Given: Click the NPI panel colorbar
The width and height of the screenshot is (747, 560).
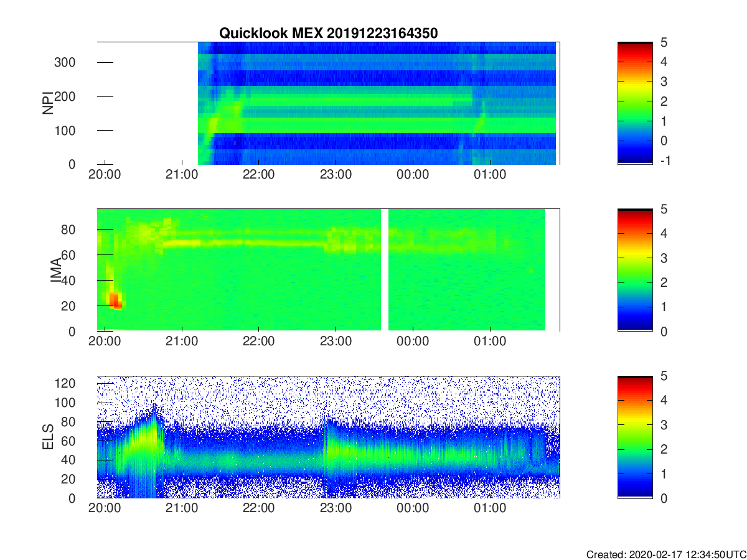Looking at the screenshot, I should click(635, 103).
